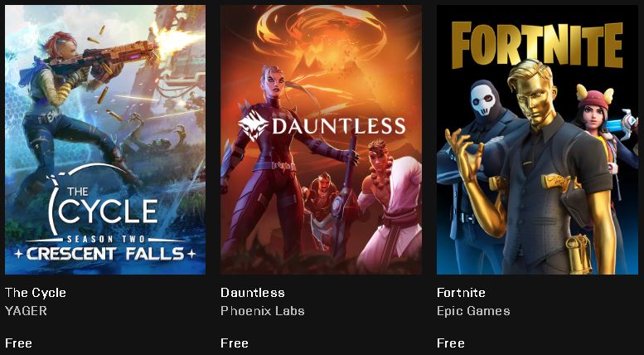Image resolution: width=644 pixels, height=355 pixels.
Task: Open the Dauntless game cover thumbnail
Action: [x=322, y=139]
